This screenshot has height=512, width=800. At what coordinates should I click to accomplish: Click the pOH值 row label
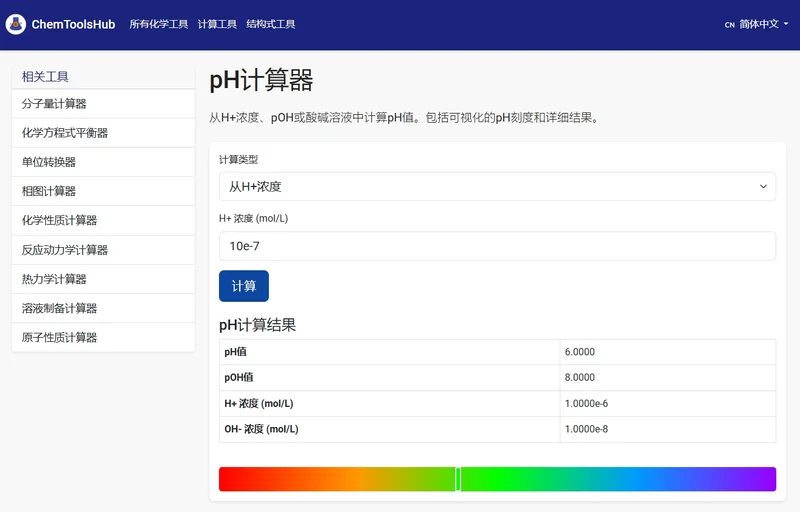click(x=239, y=377)
